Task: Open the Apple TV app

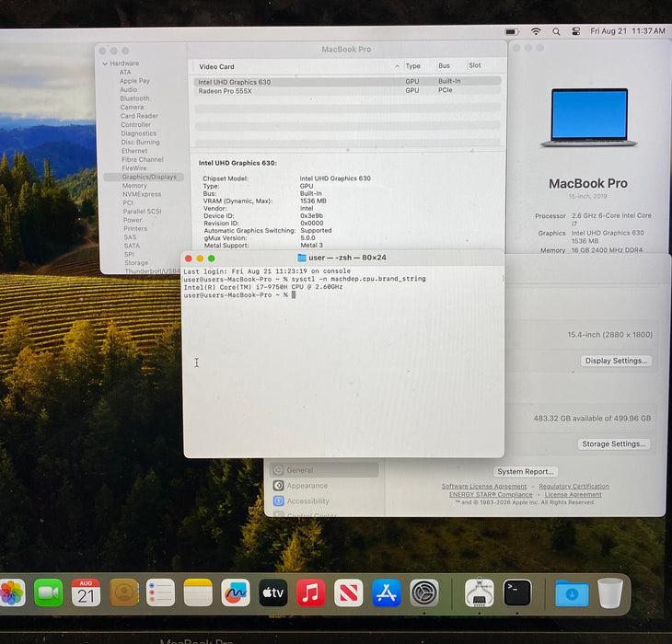Action: (273, 592)
